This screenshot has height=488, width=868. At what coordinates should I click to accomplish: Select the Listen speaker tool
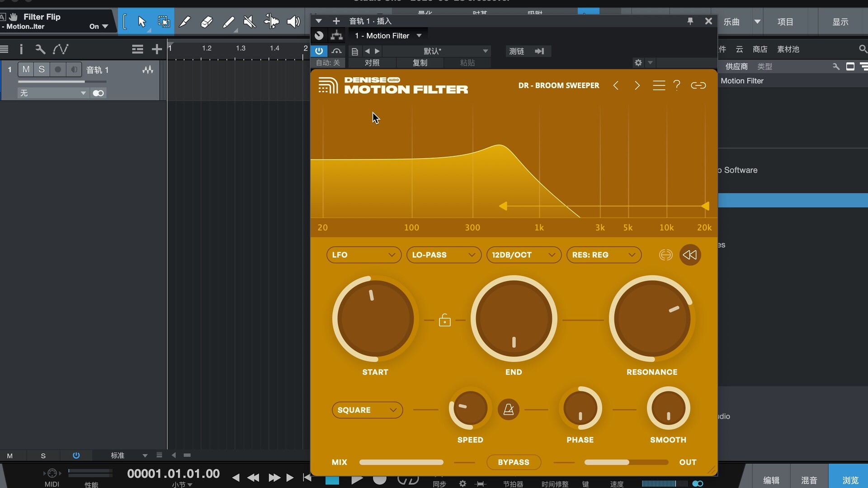coord(293,22)
